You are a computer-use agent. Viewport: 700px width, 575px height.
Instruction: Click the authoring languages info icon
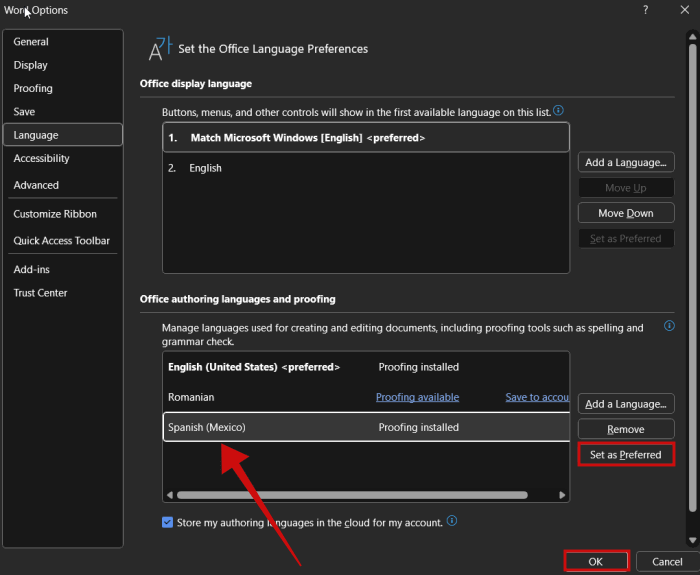[668, 326]
